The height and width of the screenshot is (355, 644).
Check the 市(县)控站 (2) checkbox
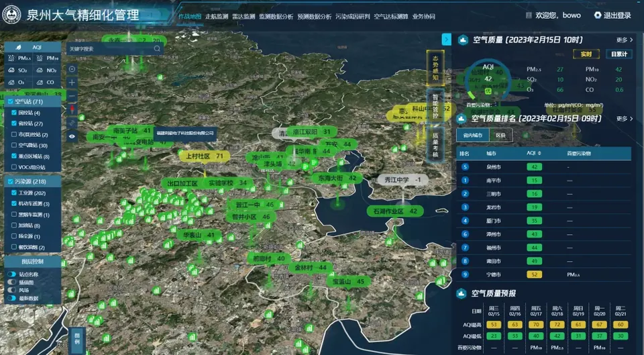pos(14,134)
